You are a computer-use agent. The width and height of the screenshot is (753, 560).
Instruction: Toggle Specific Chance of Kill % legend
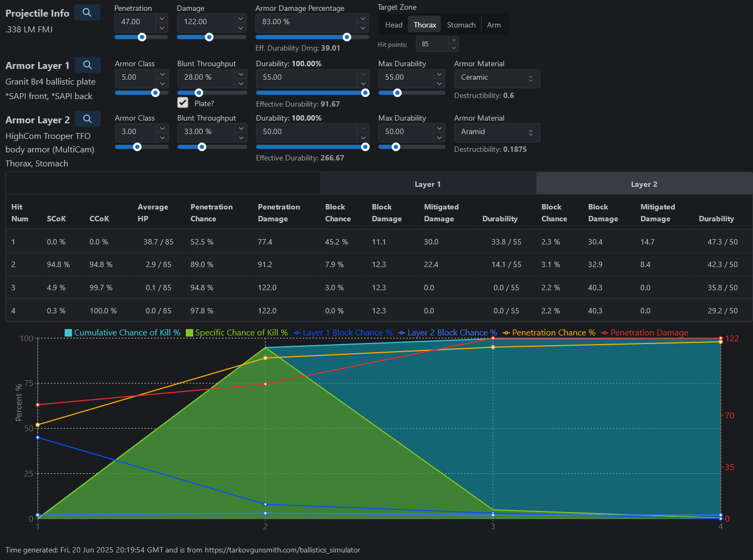point(237,333)
